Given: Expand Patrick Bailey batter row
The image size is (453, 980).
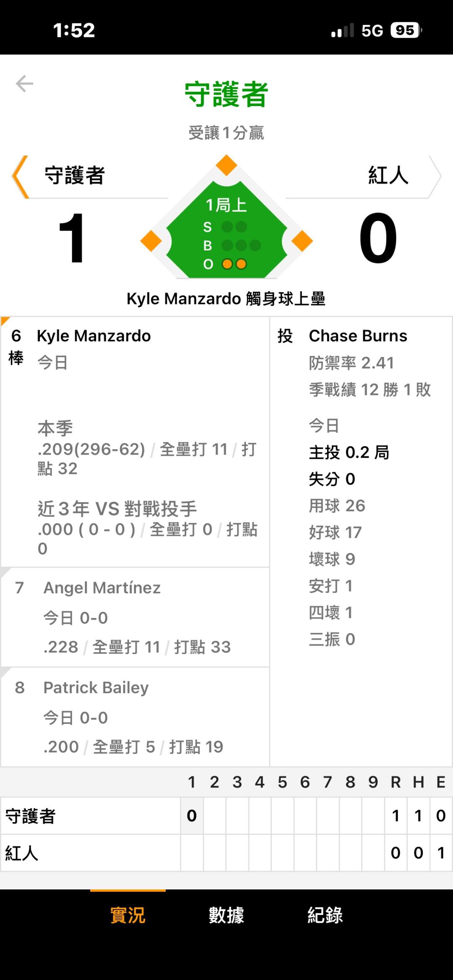Looking at the screenshot, I should [135, 717].
